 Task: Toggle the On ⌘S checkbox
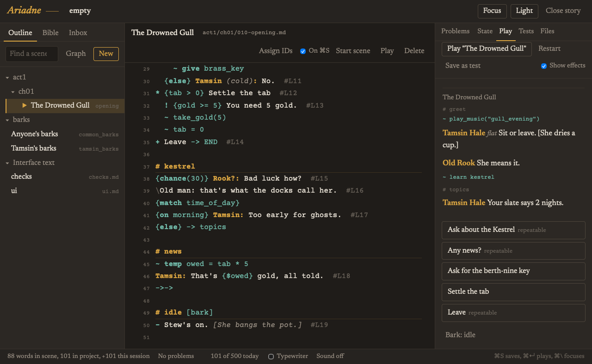click(x=303, y=51)
